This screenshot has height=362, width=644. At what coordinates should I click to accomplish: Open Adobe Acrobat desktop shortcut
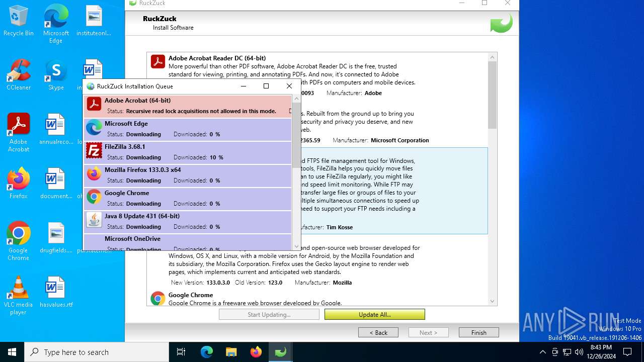pyautogui.click(x=19, y=133)
